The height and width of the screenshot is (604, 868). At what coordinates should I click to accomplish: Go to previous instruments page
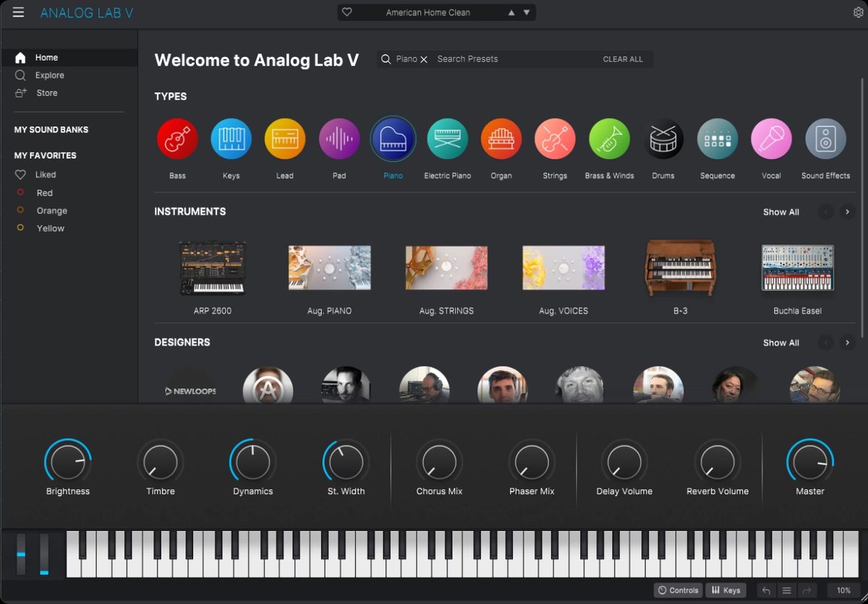(x=825, y=212)
